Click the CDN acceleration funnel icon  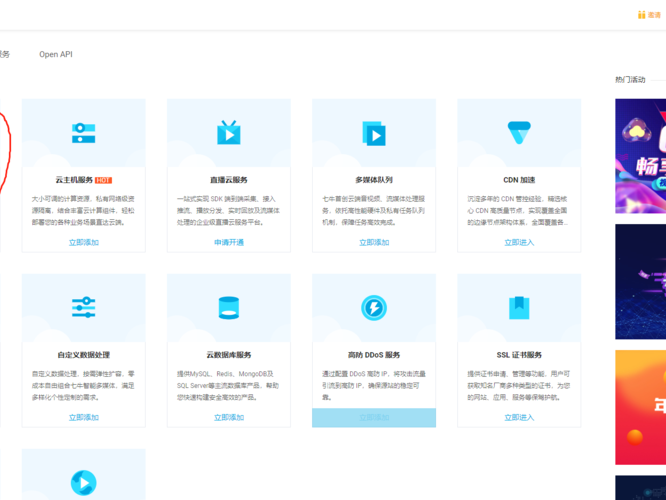pyautogui.click(x=519, y=133)
